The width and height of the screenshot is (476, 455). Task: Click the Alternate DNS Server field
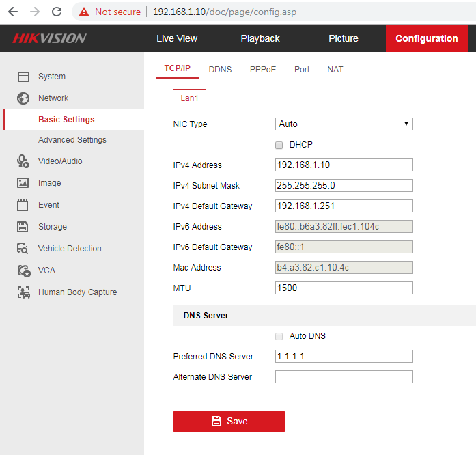tap(344, 377)
